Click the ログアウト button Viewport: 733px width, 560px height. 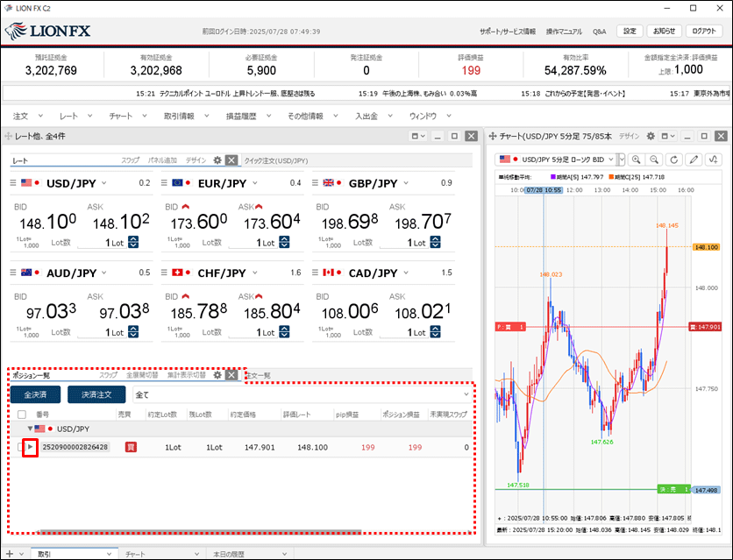coord(704,31)
